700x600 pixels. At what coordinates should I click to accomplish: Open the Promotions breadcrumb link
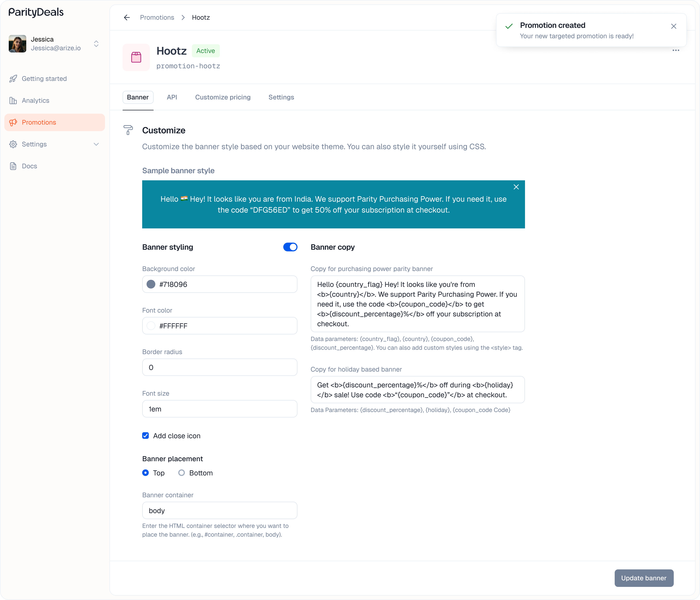point(157,17)
